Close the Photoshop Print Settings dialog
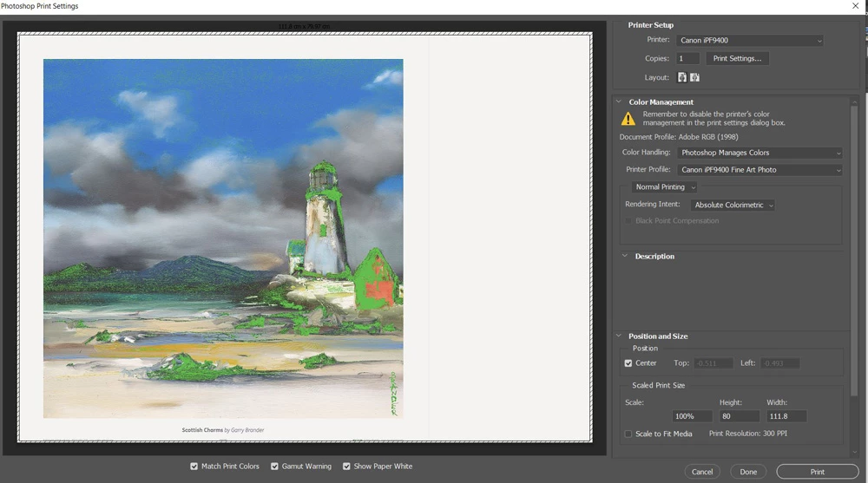Viewport: 868px width, 483px height. coord(855,5)
